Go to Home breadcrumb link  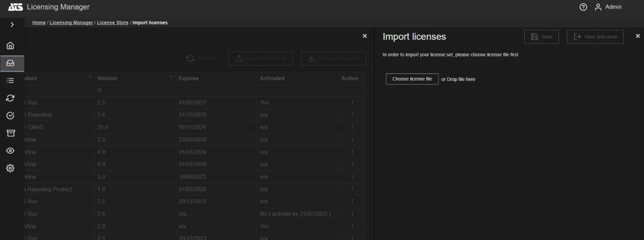click(39, 23)
